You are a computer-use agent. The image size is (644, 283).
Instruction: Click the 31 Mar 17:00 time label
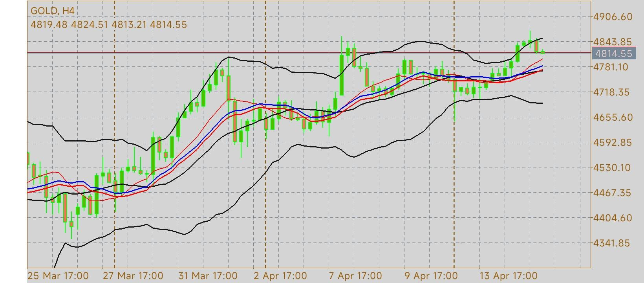[208, 276]
